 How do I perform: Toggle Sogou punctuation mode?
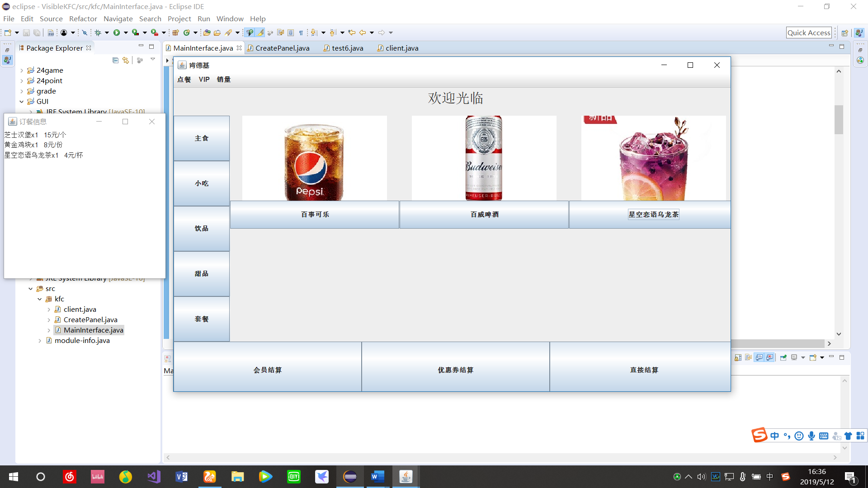tap(787, 436)
